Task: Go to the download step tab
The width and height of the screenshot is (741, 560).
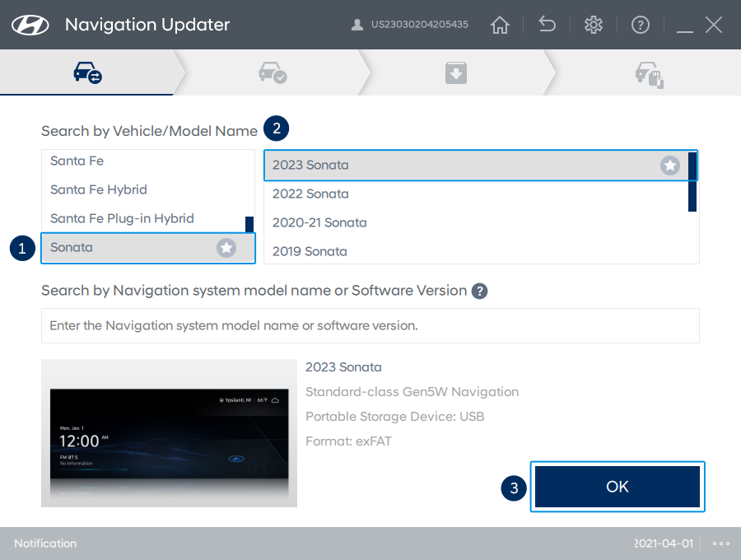Action: 456,74
